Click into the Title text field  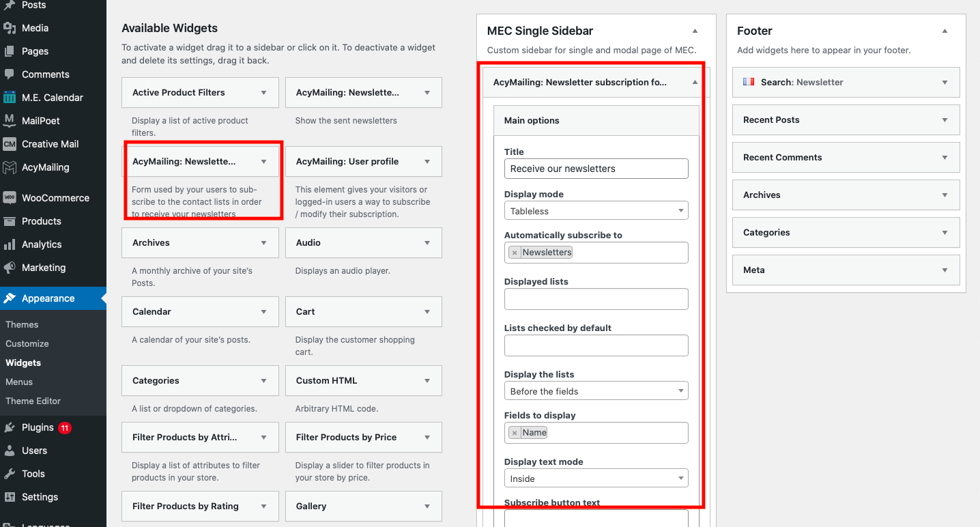pyautogui.click(x=596, y=169)
